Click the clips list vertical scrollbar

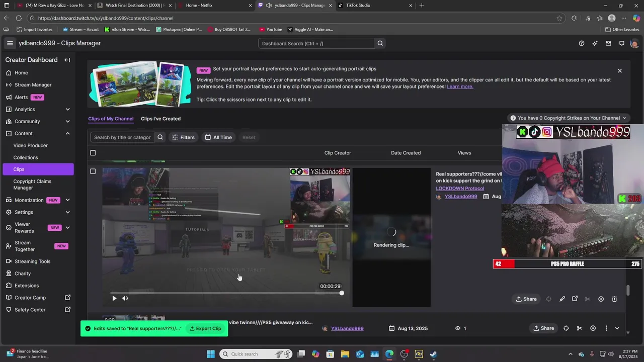(628, 291)
